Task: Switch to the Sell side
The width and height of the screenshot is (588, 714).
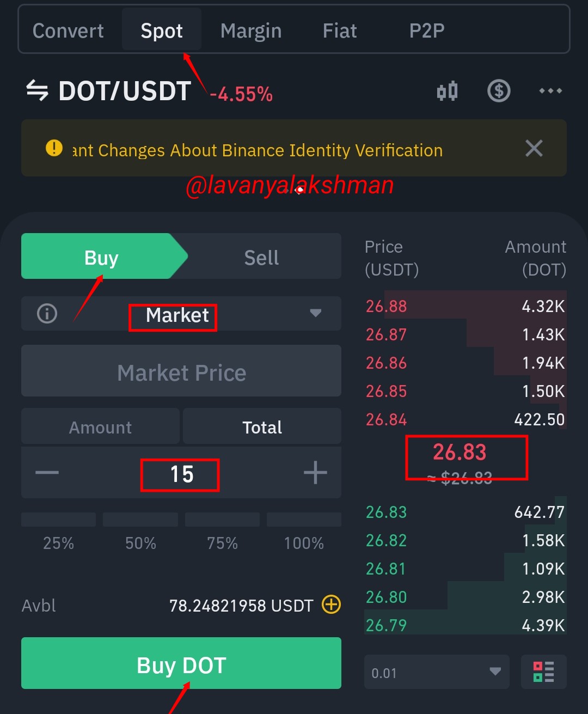Action: [262, 257]
